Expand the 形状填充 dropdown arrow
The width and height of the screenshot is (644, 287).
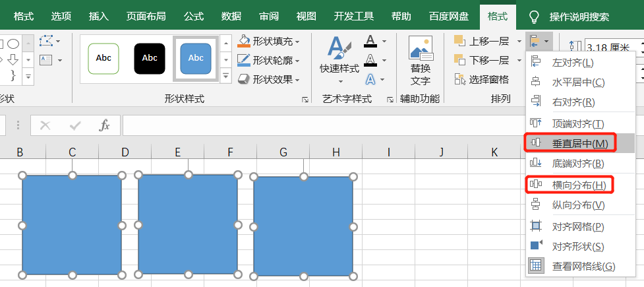[x=297, y=42]
